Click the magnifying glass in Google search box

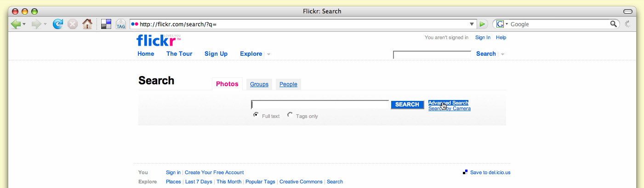click(614, 24)
